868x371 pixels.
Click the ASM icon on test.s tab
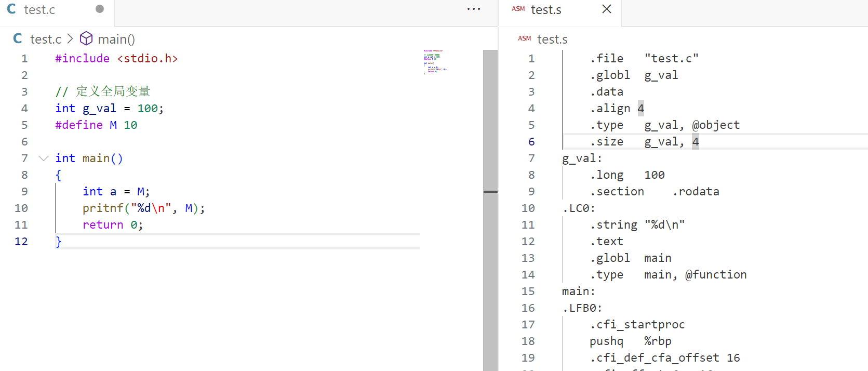tap(518, 9)
